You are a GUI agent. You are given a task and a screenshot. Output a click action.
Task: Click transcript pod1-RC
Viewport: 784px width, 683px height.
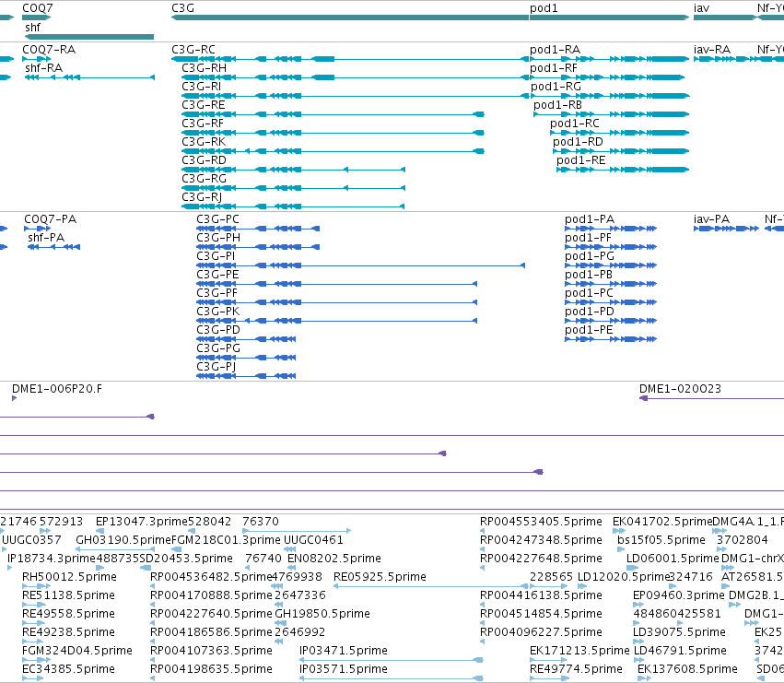pos(575,124)
